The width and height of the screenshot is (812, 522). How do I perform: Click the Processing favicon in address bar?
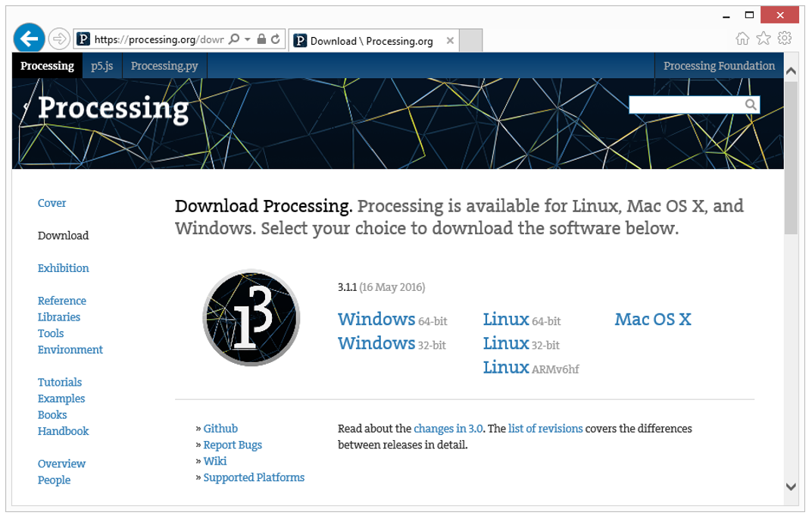tap(83, 39)
